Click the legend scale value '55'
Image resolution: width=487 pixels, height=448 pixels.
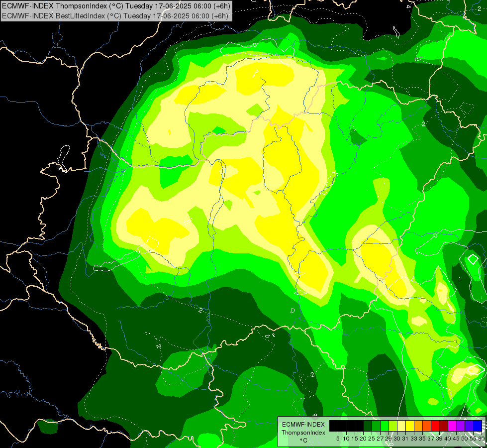(x=474, y=439)
